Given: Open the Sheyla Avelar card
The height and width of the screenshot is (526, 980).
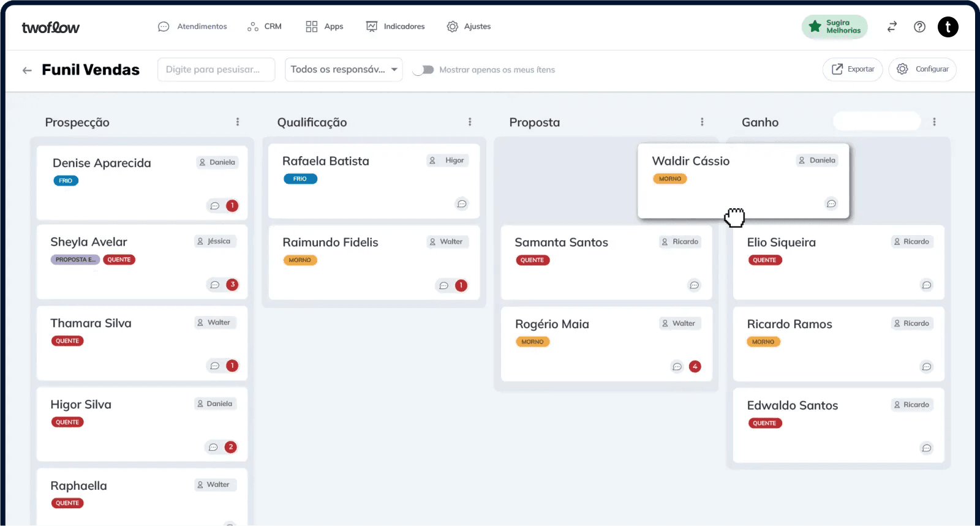Looking at the screenshot, I should coord(142,261).
